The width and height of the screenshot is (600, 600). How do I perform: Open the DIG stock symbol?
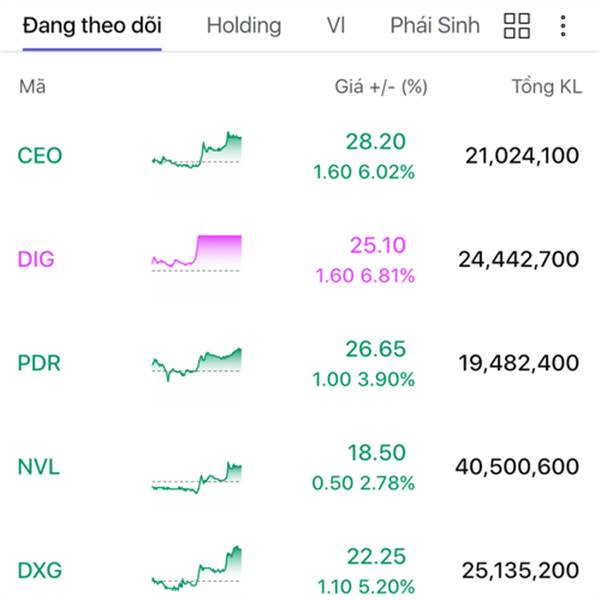coord(36,259)
